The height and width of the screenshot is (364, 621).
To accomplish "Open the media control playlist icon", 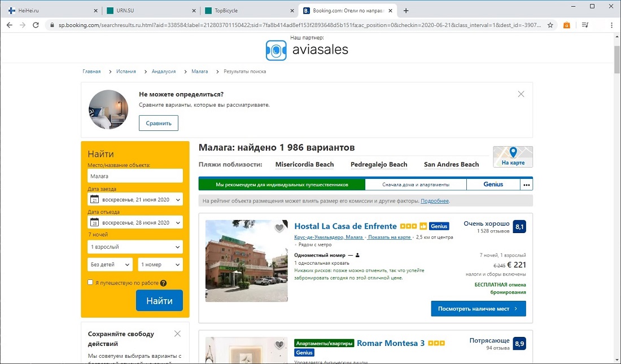I will coord(585,25).
